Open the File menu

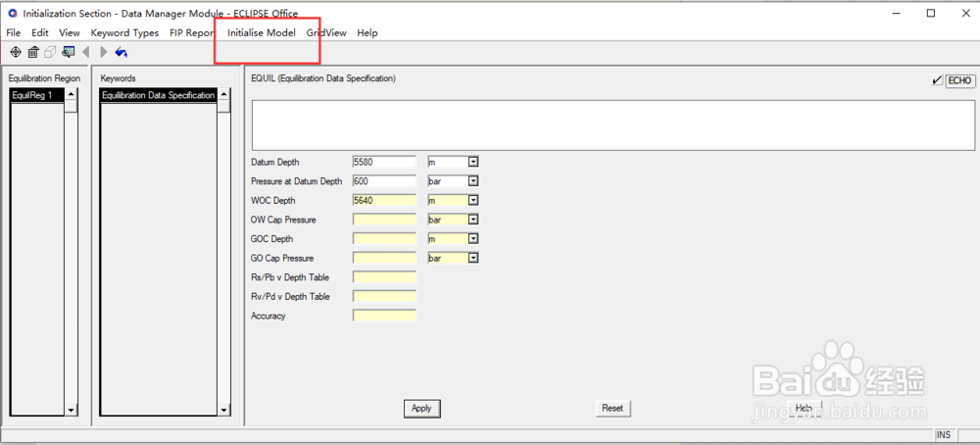tap(13, 32)
